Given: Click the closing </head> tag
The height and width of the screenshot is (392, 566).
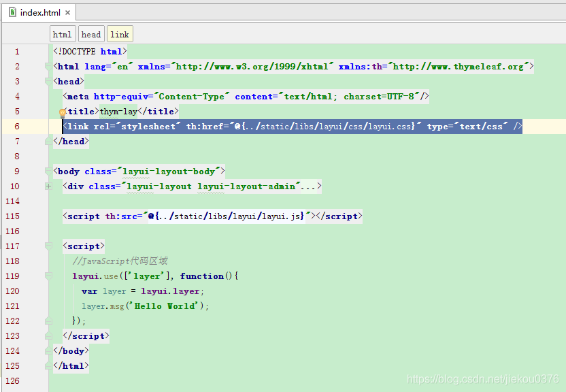Looking at the screenshot, I should click(x=71, y=141).
